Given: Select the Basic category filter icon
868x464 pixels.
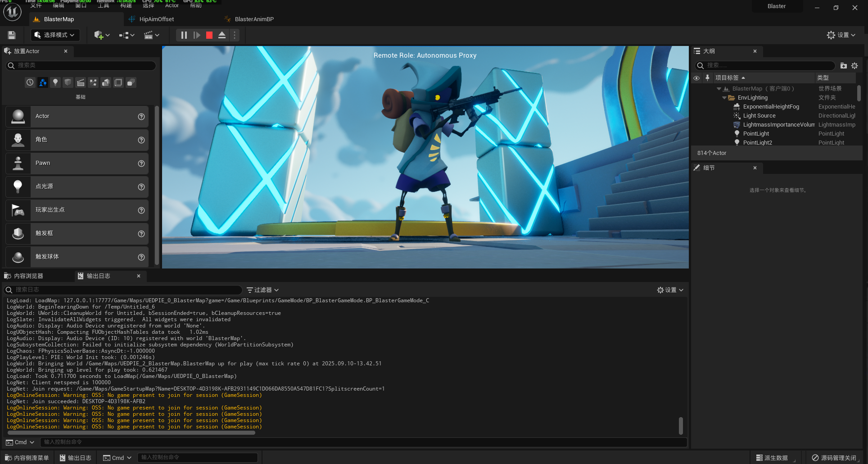Looking at the screenshot, I should coord(43,82).
